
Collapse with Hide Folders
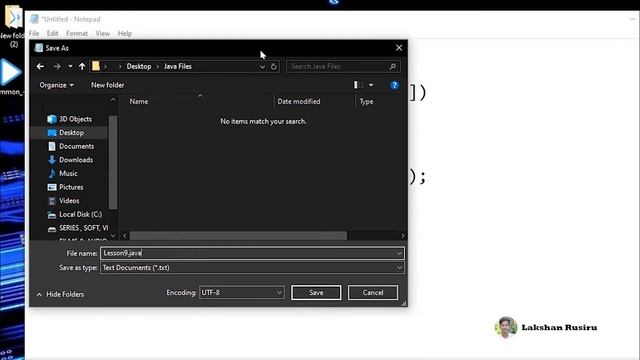(60, 294)
